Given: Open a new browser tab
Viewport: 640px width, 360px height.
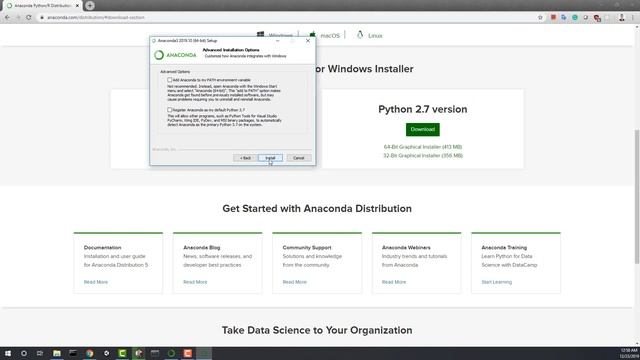Looking at the screenshot, I should 90,6.
